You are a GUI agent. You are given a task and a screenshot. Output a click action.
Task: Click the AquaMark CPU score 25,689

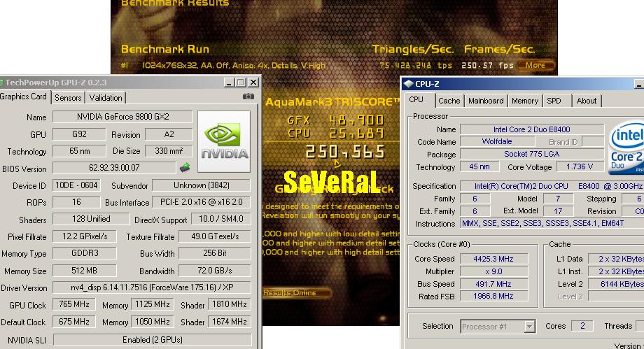point(356,134)
